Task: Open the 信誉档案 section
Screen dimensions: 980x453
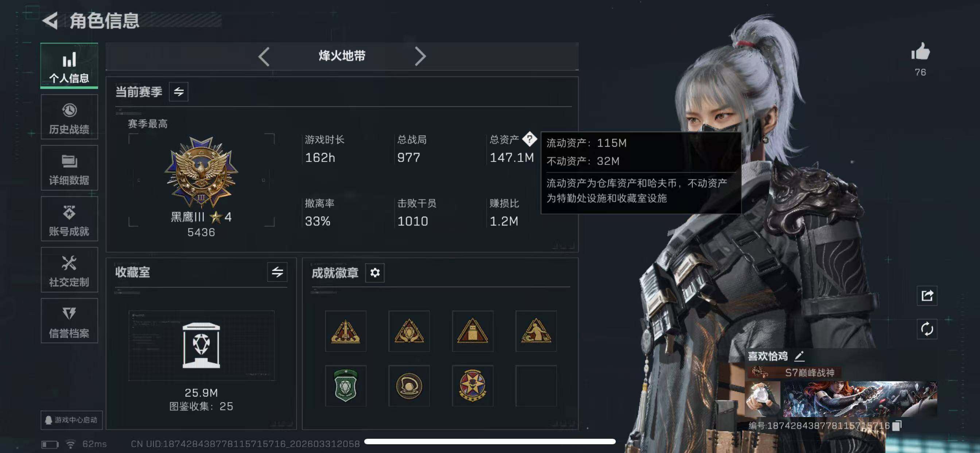Action: click(69, 321)
